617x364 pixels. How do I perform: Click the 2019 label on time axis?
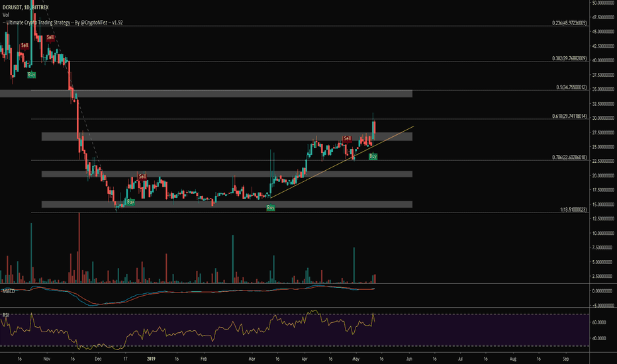pyautogui.click(x=152, y=359)
